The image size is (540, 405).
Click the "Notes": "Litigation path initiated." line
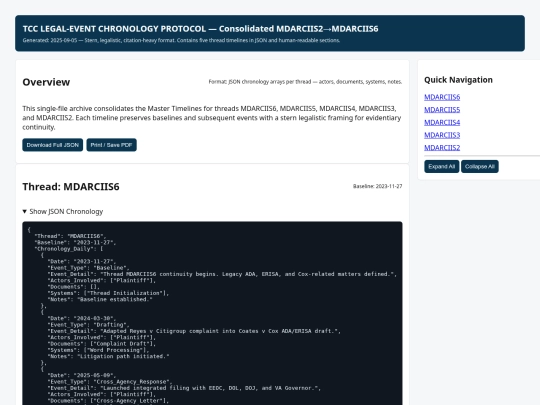pos(108,356)
